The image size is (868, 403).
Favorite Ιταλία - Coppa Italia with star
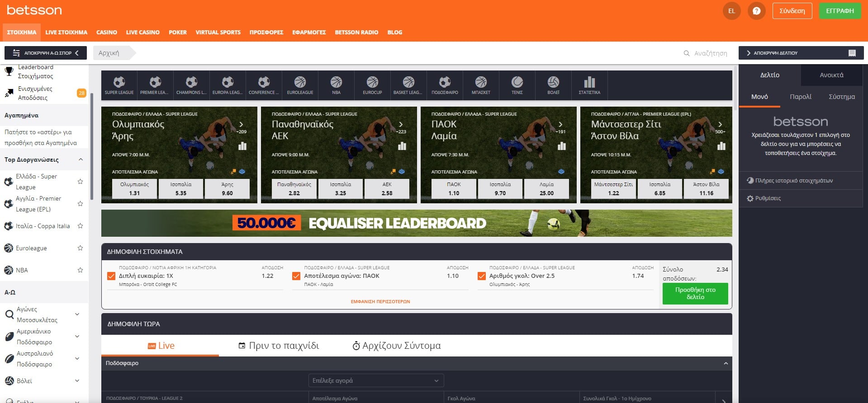(80, 226)
